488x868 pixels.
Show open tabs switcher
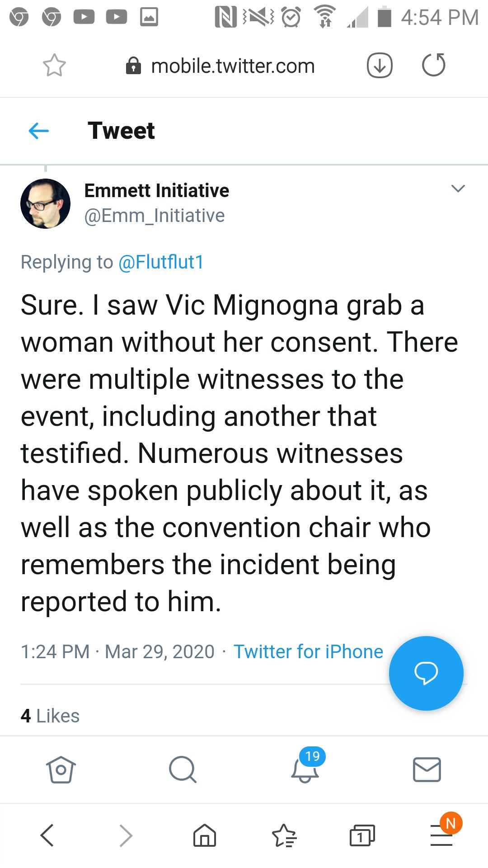point(362,835)
